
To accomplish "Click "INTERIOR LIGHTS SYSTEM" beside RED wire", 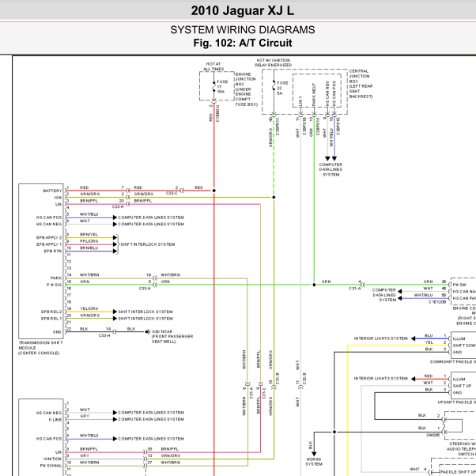I will [380, 379].
